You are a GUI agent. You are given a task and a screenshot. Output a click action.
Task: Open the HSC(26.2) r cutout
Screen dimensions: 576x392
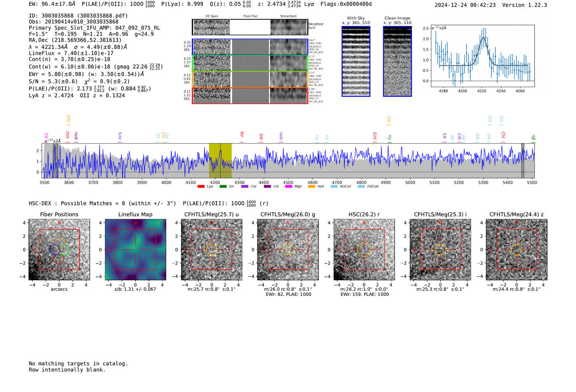click(364, 250)
